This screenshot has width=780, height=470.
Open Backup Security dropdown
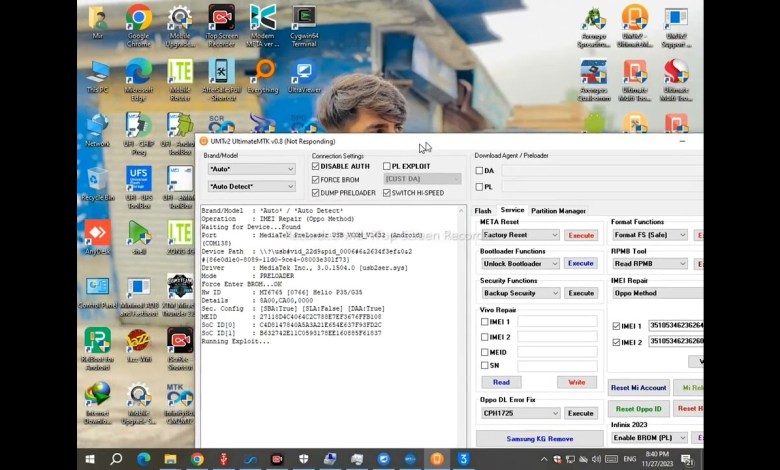[x=520, y=293]
